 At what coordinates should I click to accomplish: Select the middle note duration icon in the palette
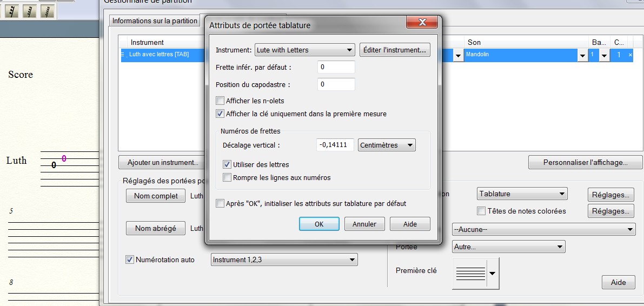pos(30,11)
